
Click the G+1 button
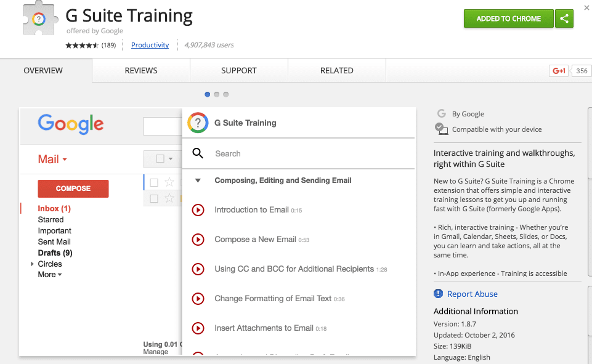(559, 71)
